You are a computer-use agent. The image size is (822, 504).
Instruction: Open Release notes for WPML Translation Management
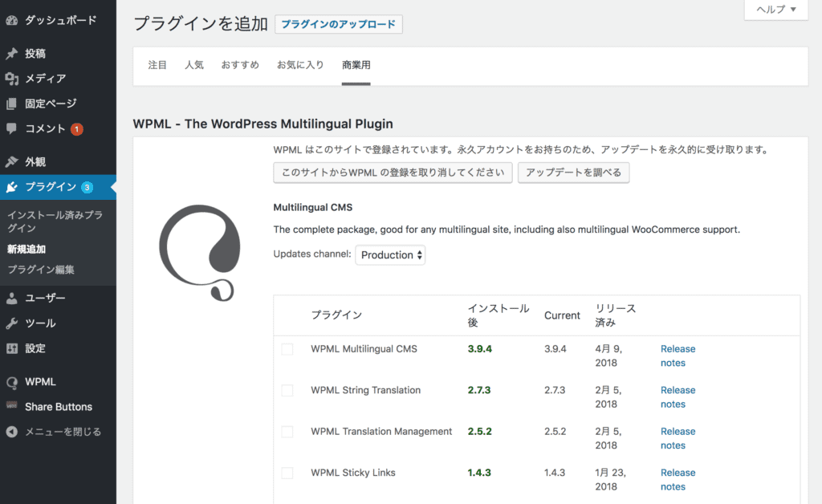click(678, 438)
